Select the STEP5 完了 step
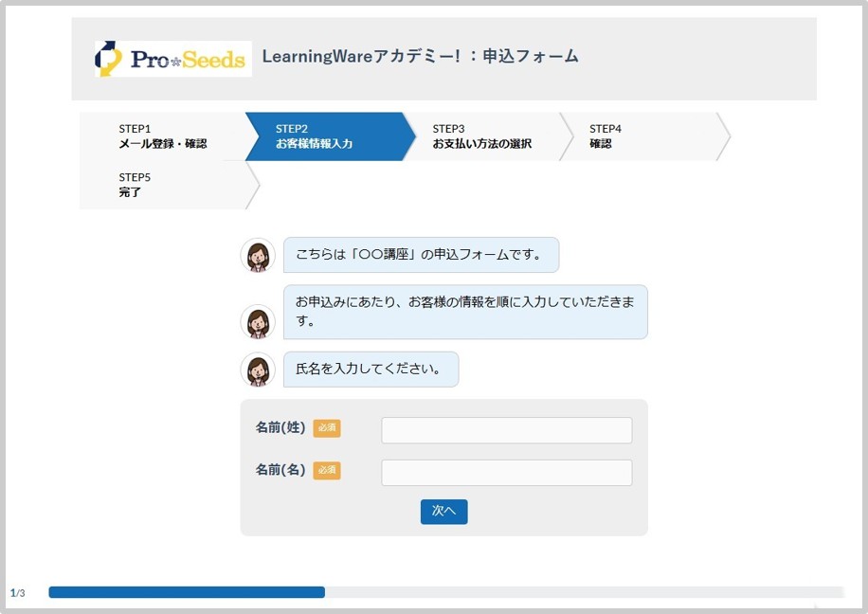Viewport: 868px width, 614px height. [162, 185]
